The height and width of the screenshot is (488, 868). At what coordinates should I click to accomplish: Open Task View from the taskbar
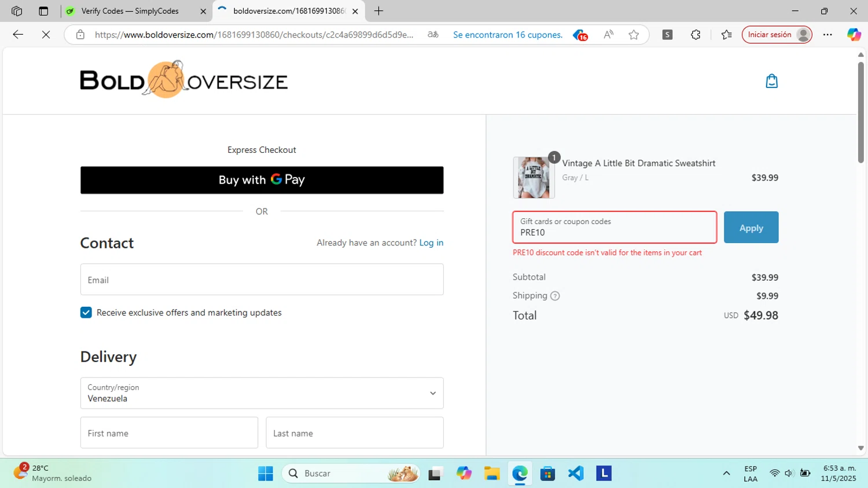click(x=436, y=474)
